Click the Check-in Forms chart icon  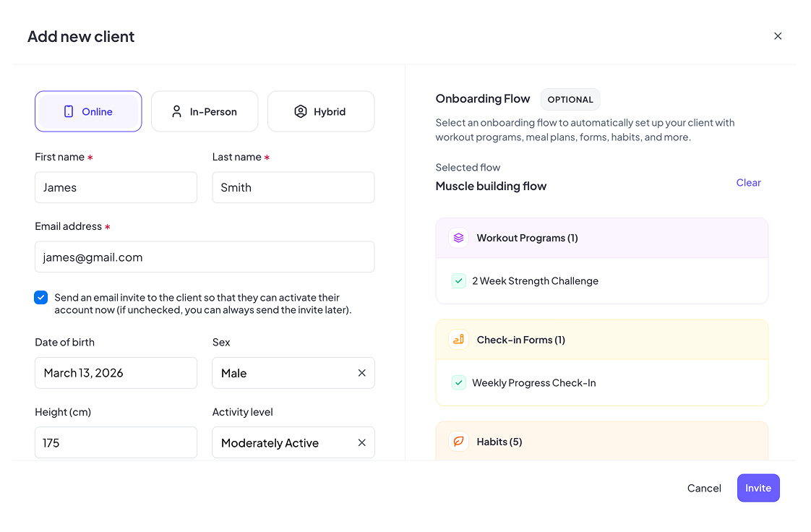click(x=458, y=340)
